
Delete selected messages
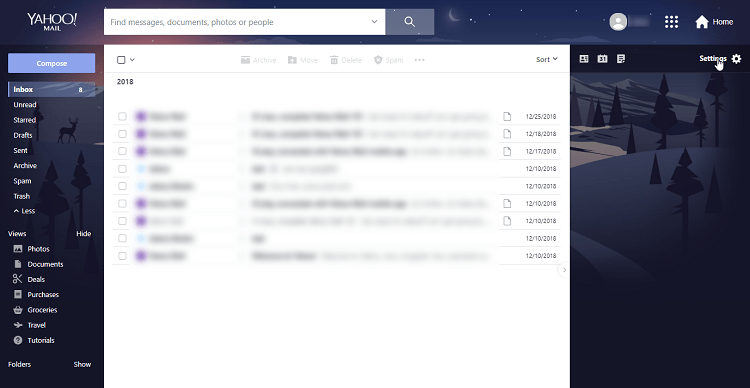click(x=346, y=60)
